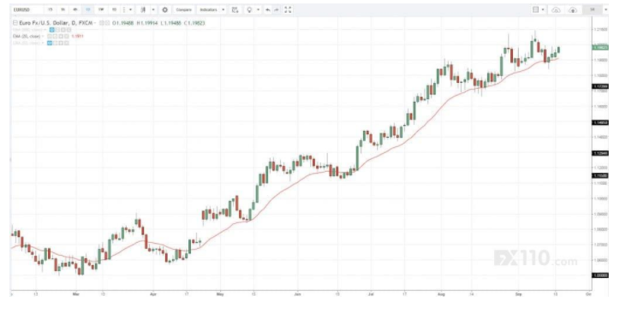644x313 pixels.
Task: Click the Jul label on time axis
Action: tap(372, 294)
